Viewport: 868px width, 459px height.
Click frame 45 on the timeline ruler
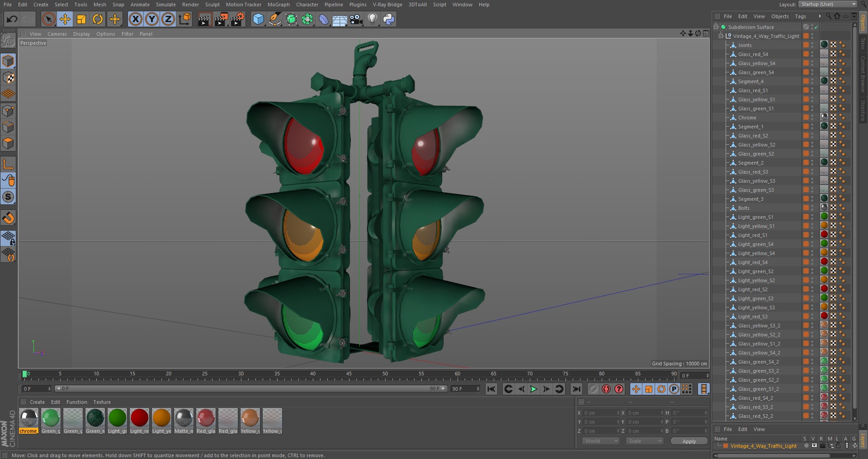tap(349, 374)
